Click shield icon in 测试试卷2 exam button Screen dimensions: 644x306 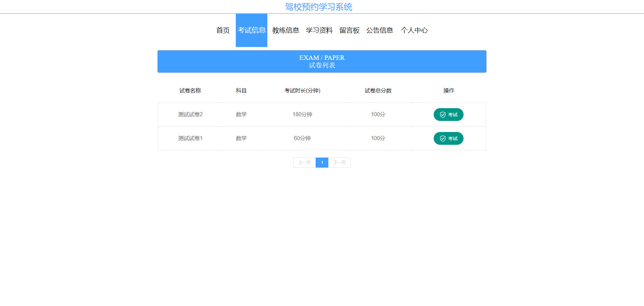pos(443,115)
